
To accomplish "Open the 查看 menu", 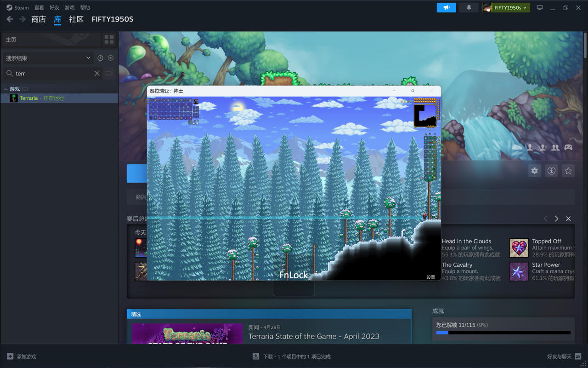I will click(x=39, y=8).
